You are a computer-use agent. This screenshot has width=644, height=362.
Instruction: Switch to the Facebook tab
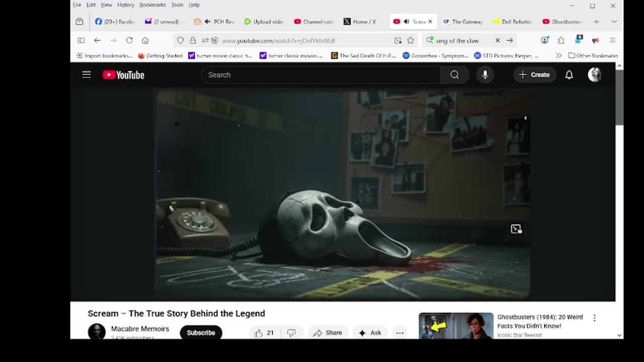pyautogui.click(x=115, y=22)
